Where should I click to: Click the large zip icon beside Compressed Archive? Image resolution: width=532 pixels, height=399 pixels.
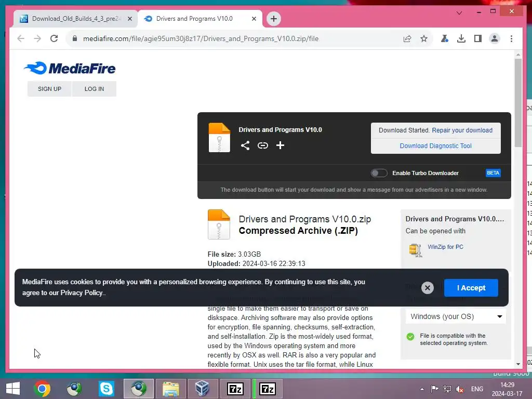point(219,224)
